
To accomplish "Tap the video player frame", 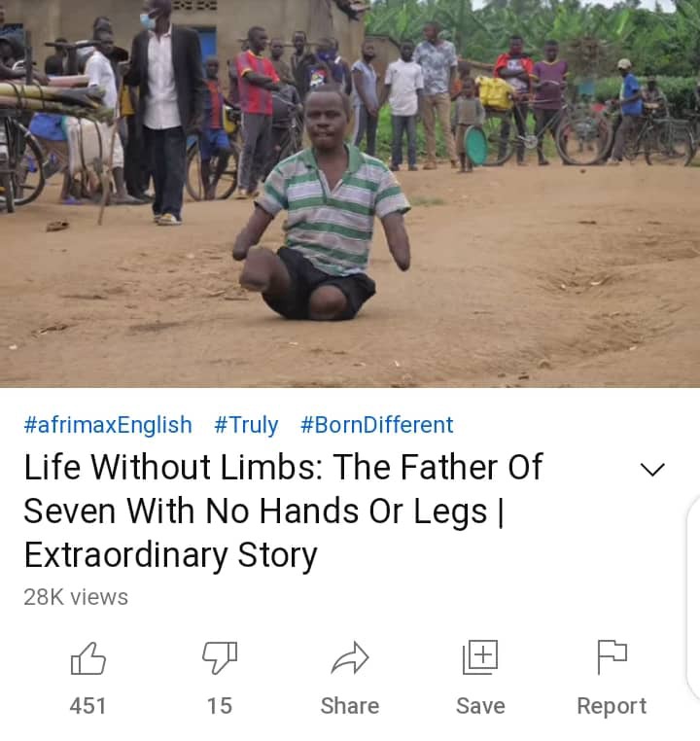I will [350, 194].
